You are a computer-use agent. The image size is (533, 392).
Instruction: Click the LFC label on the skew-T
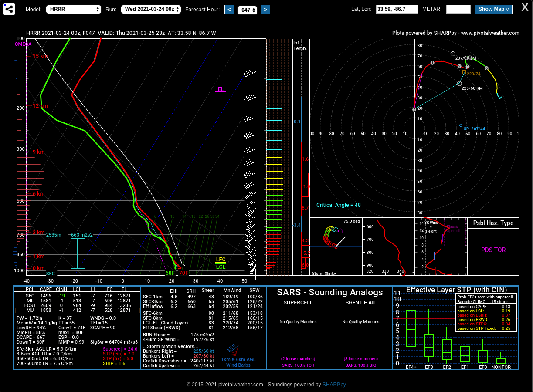pyautogui.click(x=221, y=260)
